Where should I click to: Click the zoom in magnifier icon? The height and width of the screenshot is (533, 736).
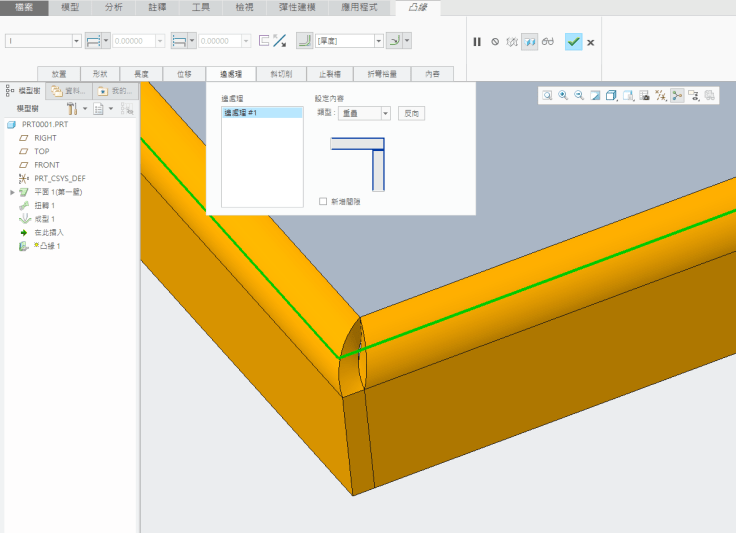coord(563,95)
